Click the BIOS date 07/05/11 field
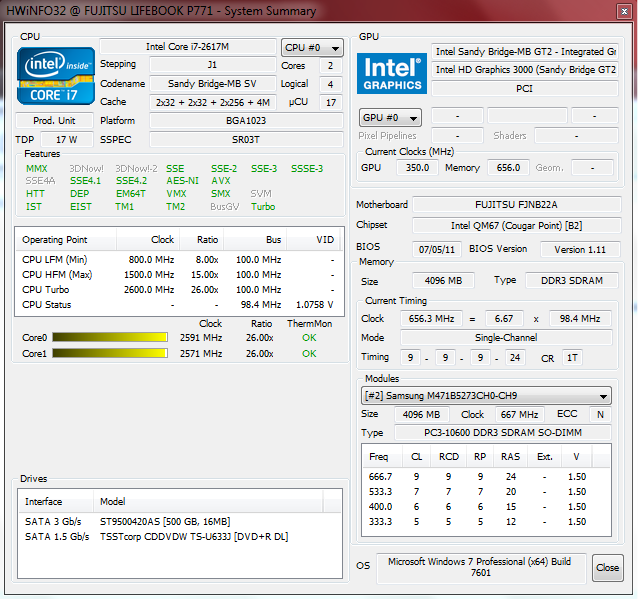 point(437,249)
